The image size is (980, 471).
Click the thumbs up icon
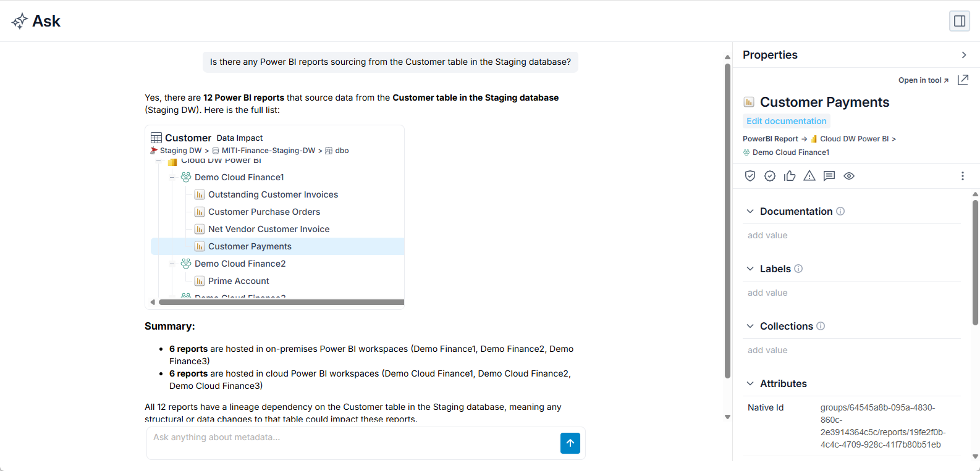click(x=790, y=176)
